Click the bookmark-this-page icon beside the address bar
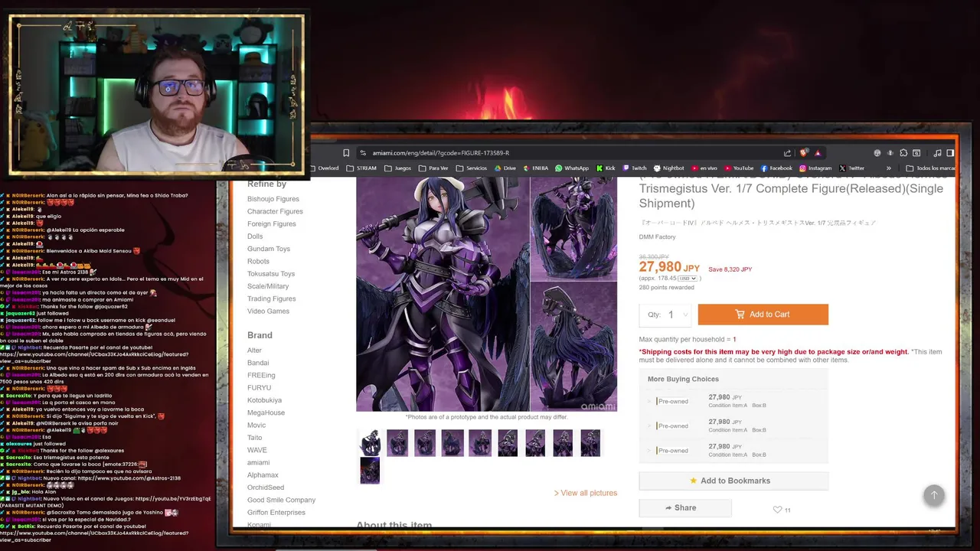Image resolution: width=980 pixels, height=551 pixels. pos(346,153)
